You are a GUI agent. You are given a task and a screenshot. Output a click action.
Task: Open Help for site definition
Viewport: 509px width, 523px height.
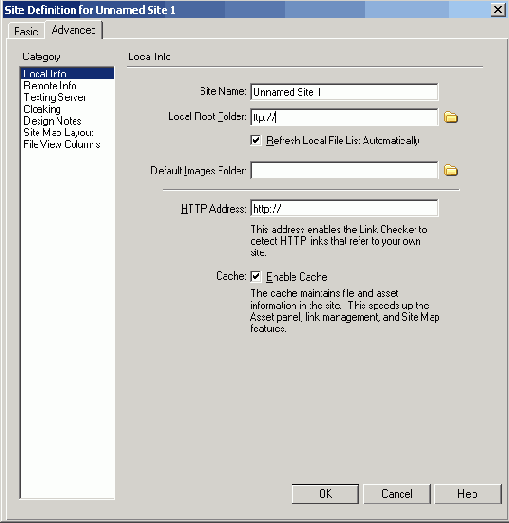468,494
